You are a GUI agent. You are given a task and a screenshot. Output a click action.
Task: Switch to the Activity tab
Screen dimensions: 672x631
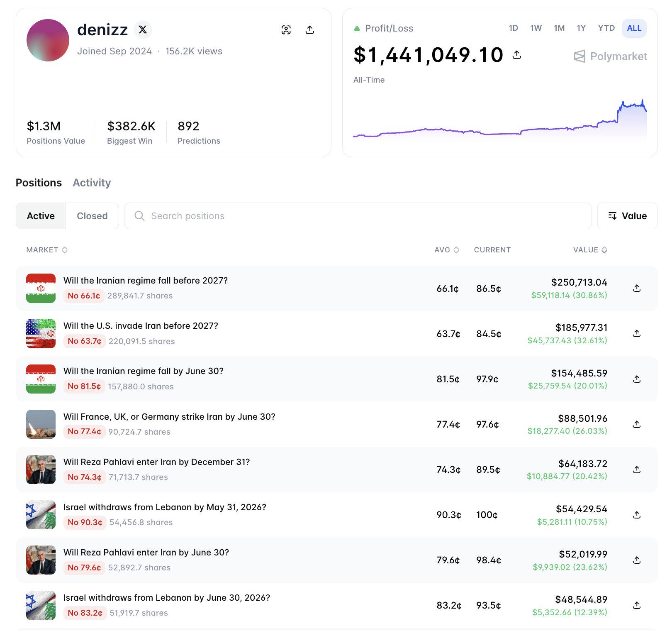(x=92, y=183)
